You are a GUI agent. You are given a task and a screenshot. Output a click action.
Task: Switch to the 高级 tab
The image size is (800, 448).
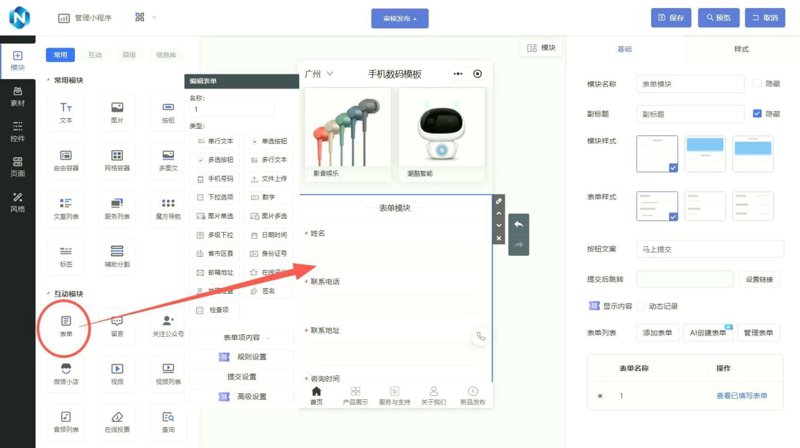point(129,55)
